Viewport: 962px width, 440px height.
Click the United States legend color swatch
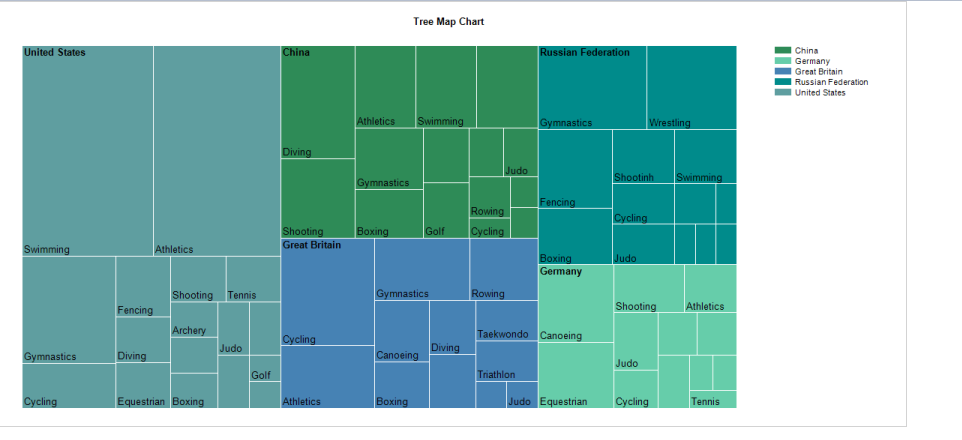[x=783, y=93]
